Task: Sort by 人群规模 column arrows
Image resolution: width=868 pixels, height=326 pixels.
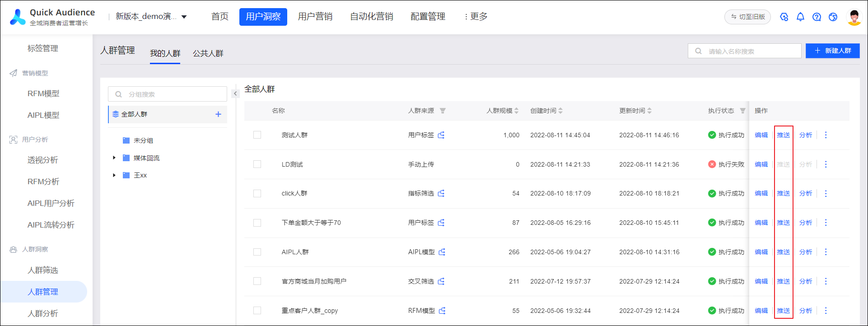Action: [516, 111]
